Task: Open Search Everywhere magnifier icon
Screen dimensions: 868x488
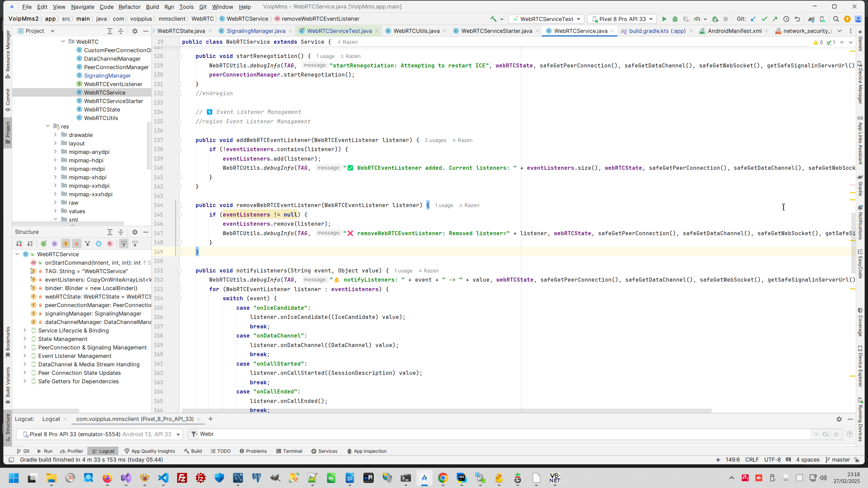Action: click(836, 19)
